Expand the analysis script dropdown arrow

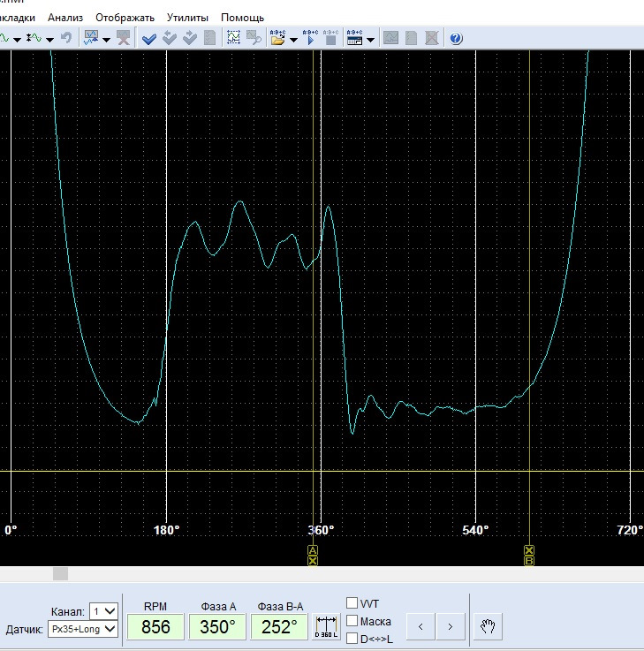(x=106, y=40)
